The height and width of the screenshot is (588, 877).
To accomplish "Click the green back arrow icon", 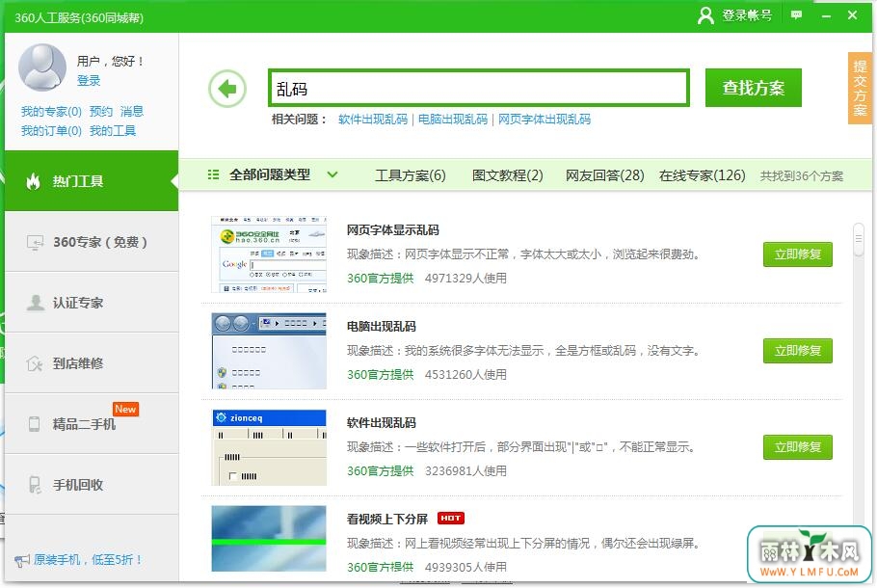I will point(227,89).
